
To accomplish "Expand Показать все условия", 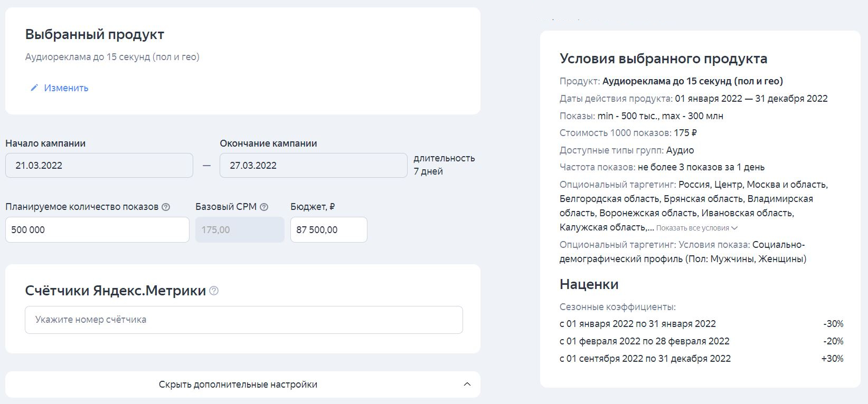I will click(x=697, y=228).
